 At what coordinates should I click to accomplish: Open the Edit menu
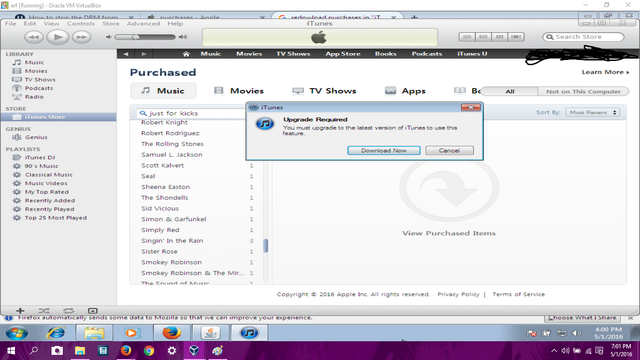30,24
